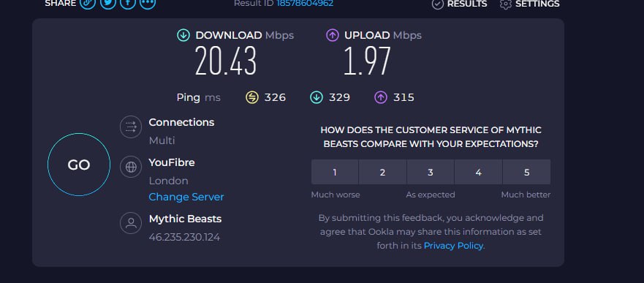644x283 pixels.
Task: Open Result ID 18578604962 link
Action: click(305, 4)
